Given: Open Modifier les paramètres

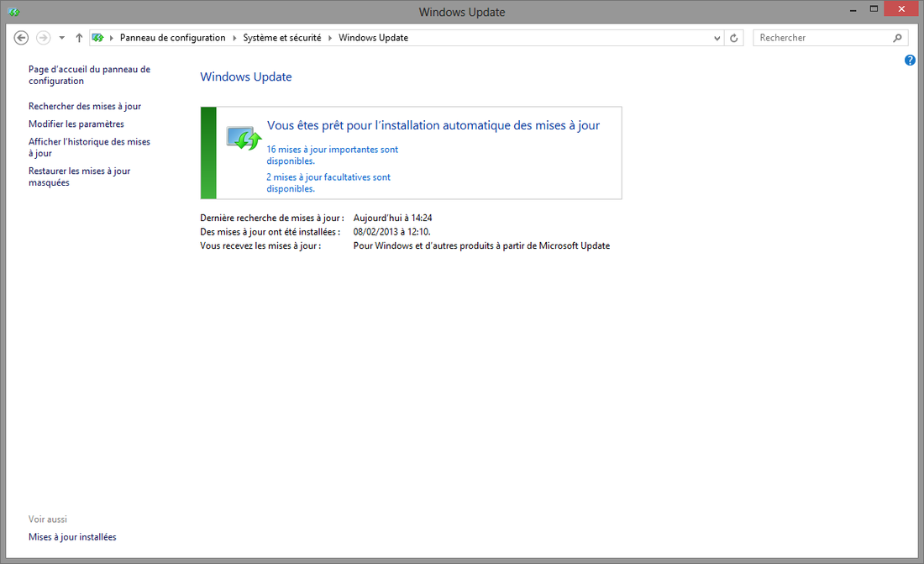Looking at the screenshot, I should pyautogui.click(x=76, y=124).
